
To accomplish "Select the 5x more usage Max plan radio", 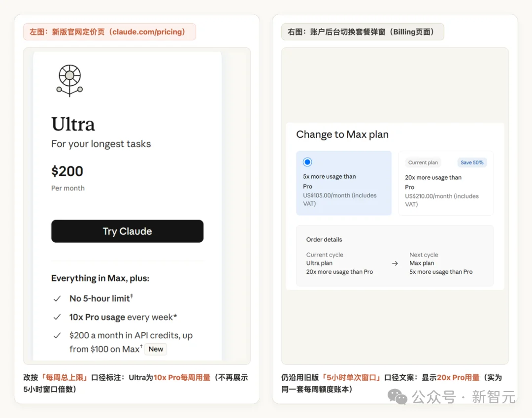I will (x=307, y=162).
